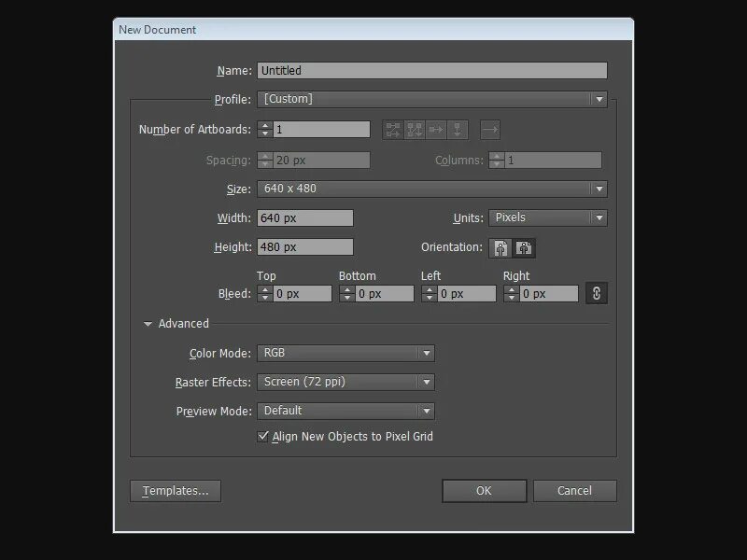Viewport: 747px width, 560px height.
Task: Click the Bleed label
Action: [234, 294]
